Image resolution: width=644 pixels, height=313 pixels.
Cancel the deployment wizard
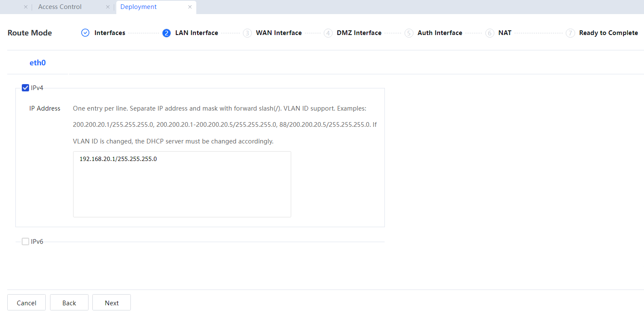(x=27, y=303)
